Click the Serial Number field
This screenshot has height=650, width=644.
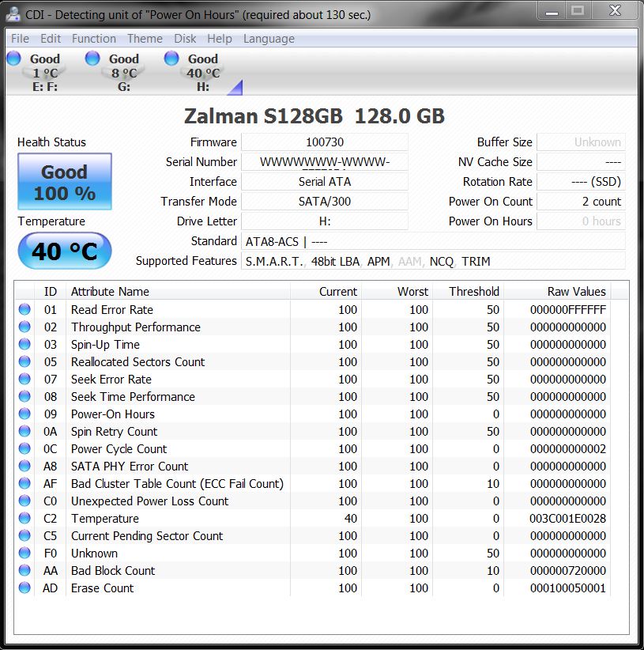(324, 162)
